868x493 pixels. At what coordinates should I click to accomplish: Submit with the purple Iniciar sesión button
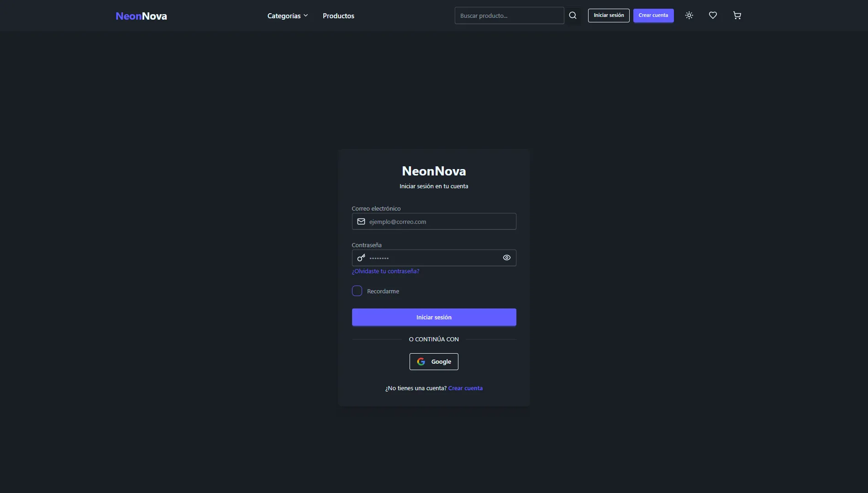pyautogui.click(x=434, y=317)
